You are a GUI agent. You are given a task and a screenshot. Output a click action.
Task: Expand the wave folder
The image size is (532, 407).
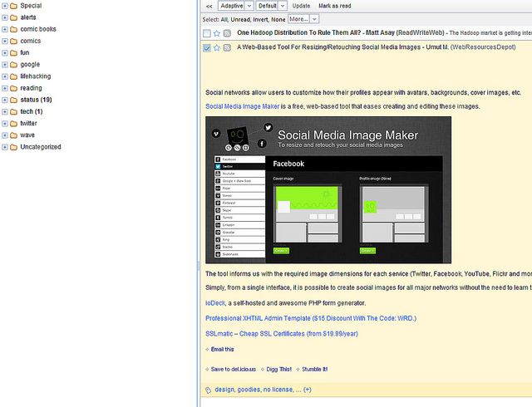point(5,135)
